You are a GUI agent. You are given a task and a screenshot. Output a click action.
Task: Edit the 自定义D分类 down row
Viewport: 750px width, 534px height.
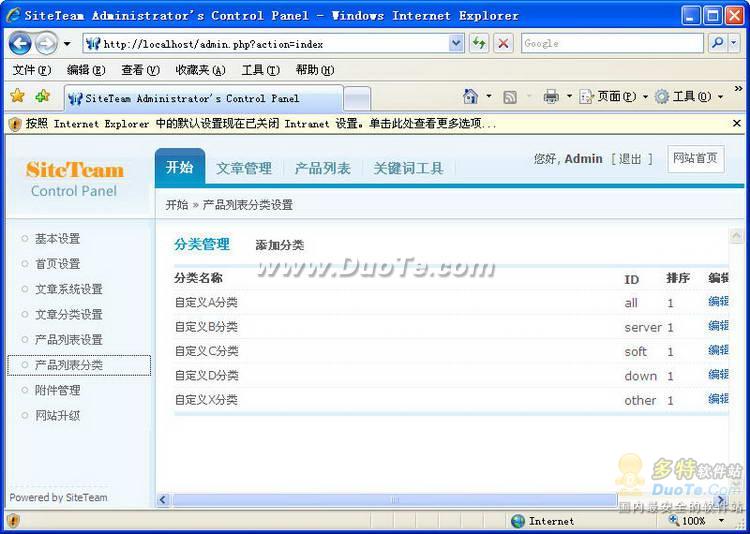coord(718,375)
